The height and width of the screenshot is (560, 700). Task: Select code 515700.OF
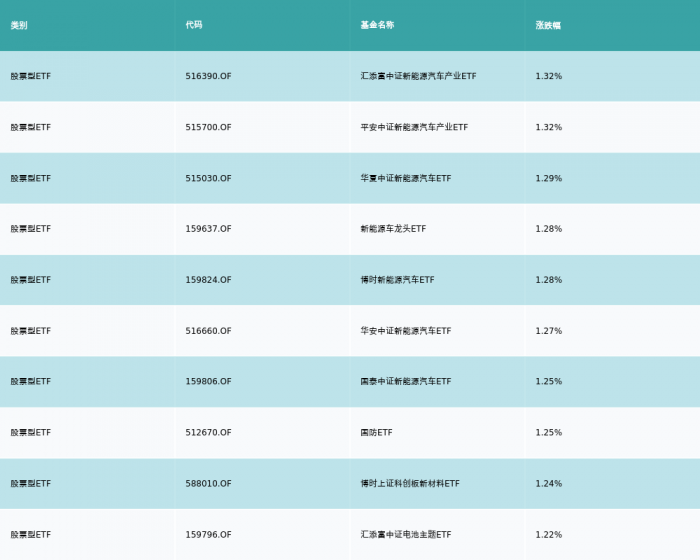pos(208,127)
